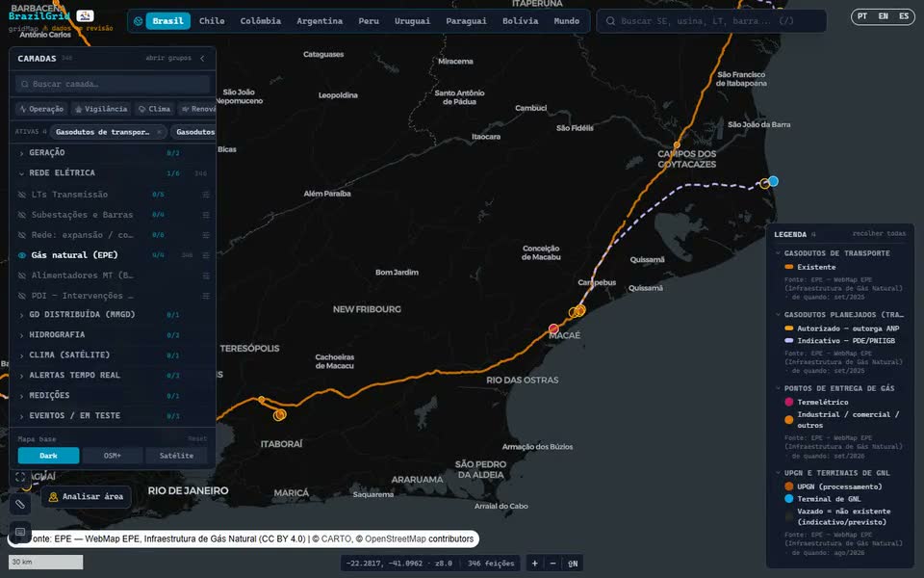Apply the Vigilância filter chip
Image resolution: width=924 pixels, height=578 pixels.
click(101, 109)
